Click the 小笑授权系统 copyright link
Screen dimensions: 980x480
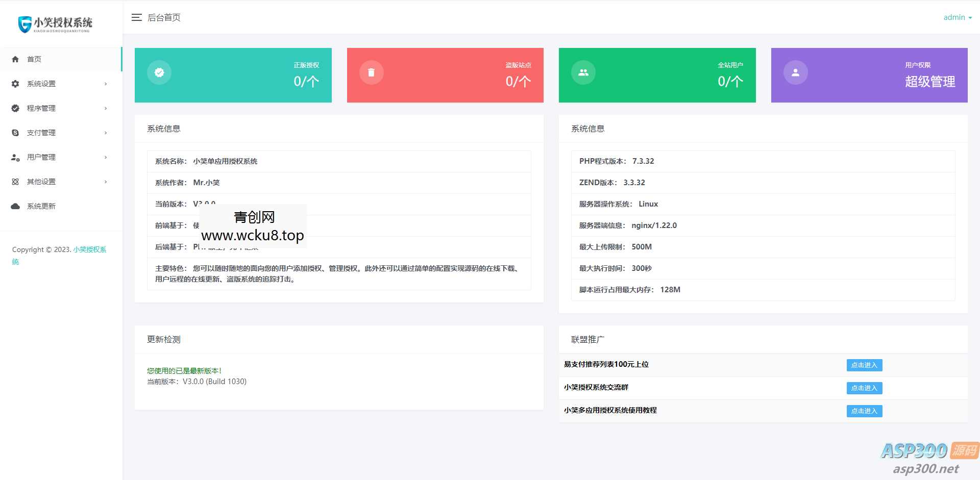point(90,249)
